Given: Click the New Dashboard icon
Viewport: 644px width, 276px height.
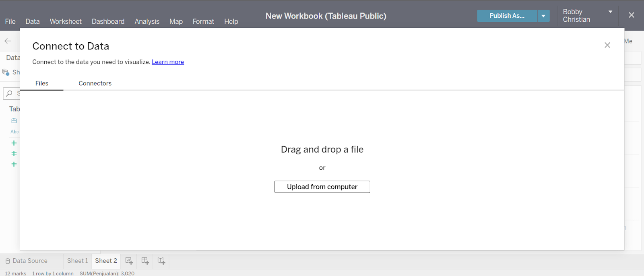Looking at the screenshot, I should coord(145,261).
